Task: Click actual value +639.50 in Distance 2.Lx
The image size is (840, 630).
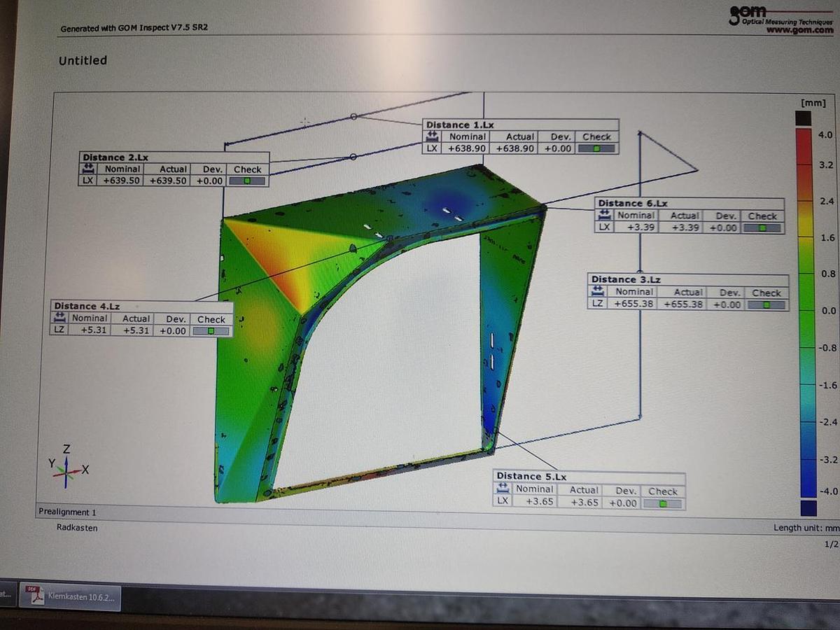Action: [x=168, y=181]
